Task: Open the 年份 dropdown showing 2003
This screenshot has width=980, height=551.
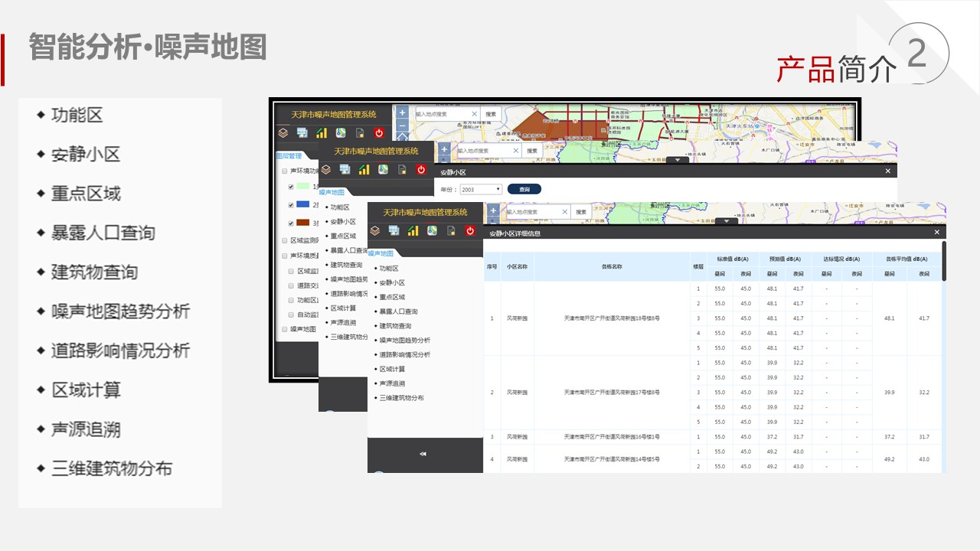Action: tap(481, 189)
